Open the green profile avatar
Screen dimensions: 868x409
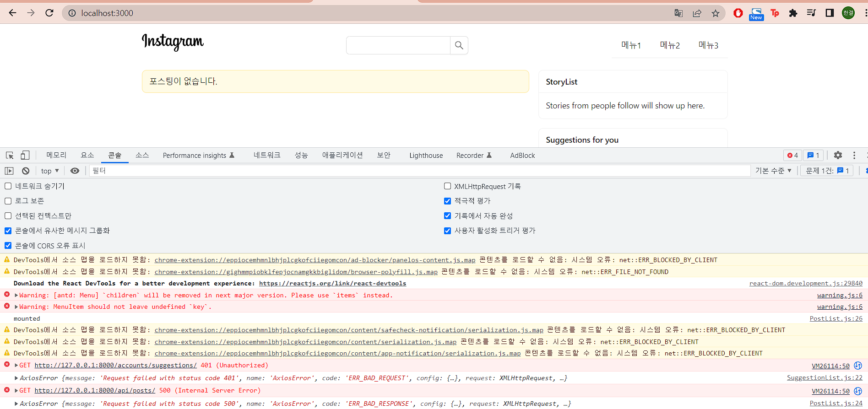pyautogui.click(x=848, y=13)
